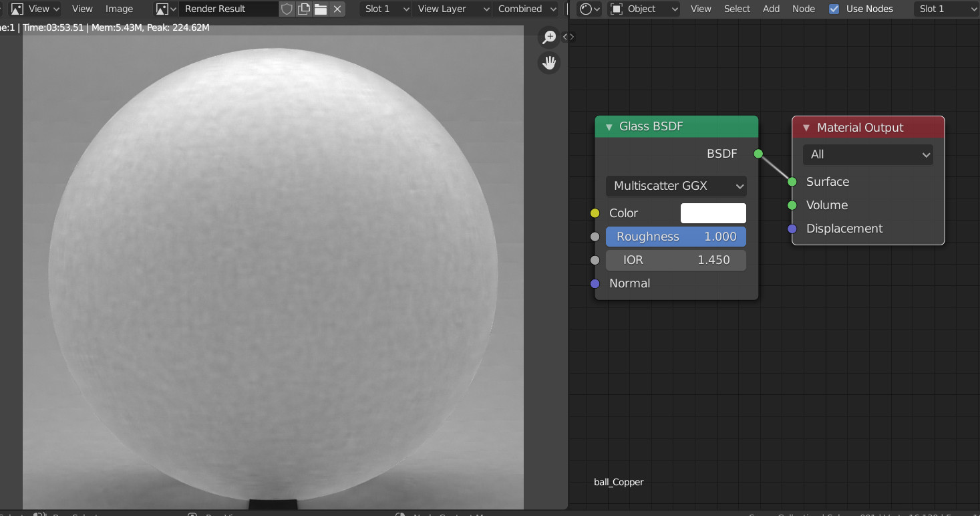Open the Add menu in node editor
980x516 pixels.
coord(771,9)
